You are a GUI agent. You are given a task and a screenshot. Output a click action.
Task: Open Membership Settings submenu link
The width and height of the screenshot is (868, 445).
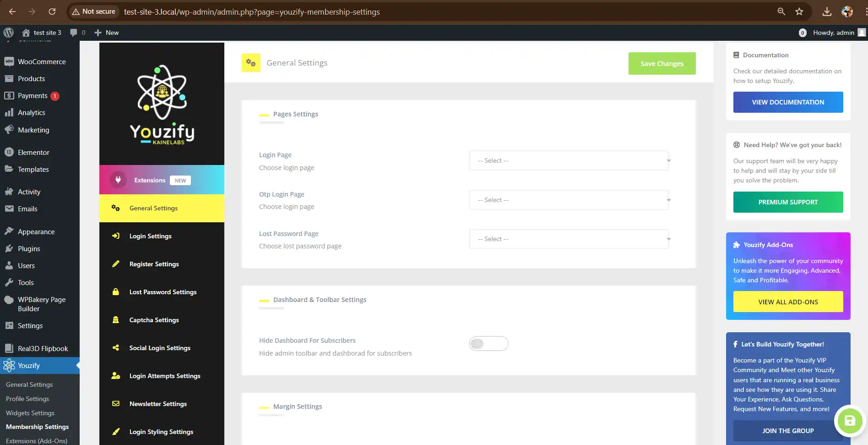[38, 427]
